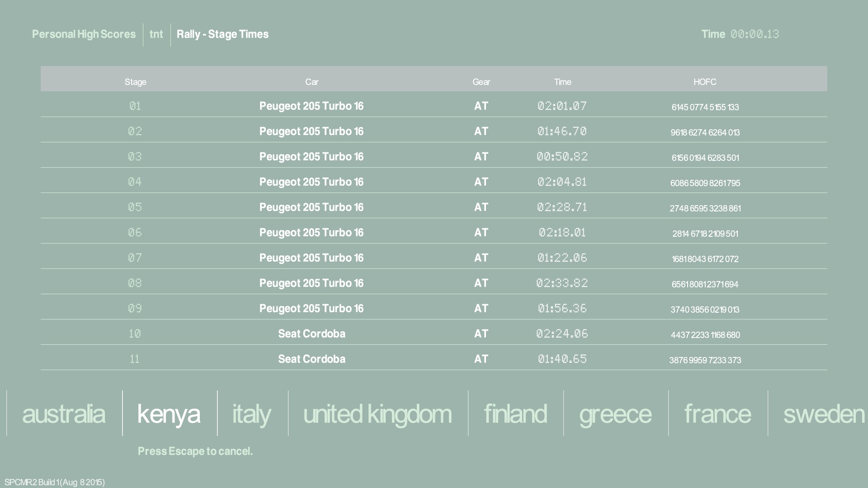Click the HOFC column header
Screen dimensions: 868x488
tap(705, 82)
